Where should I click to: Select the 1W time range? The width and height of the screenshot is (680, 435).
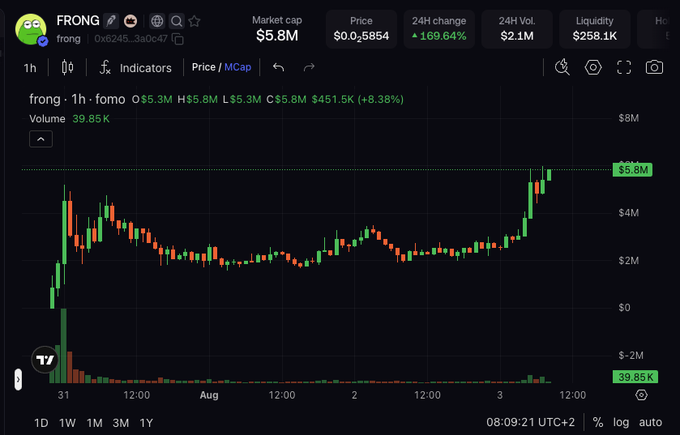click(67, 423)
